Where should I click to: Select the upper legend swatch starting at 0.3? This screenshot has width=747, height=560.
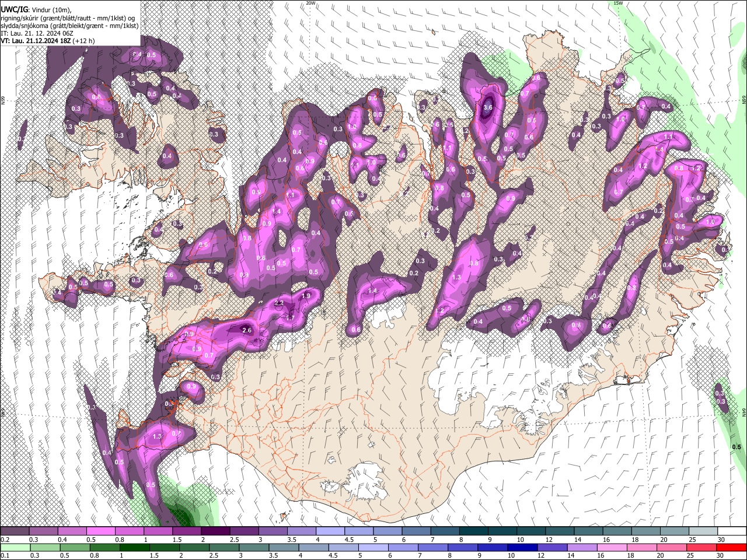click(43, 531)
